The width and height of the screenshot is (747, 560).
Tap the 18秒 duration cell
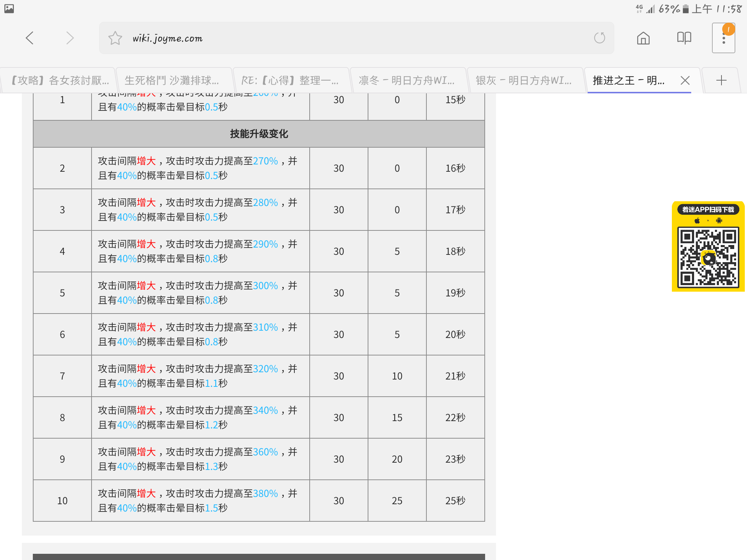(456, 251)
